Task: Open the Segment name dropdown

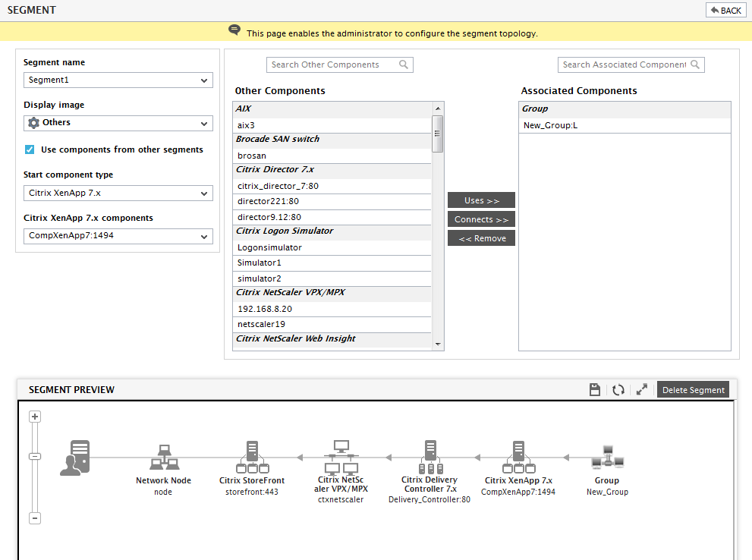Action: [x=118, y=80]
